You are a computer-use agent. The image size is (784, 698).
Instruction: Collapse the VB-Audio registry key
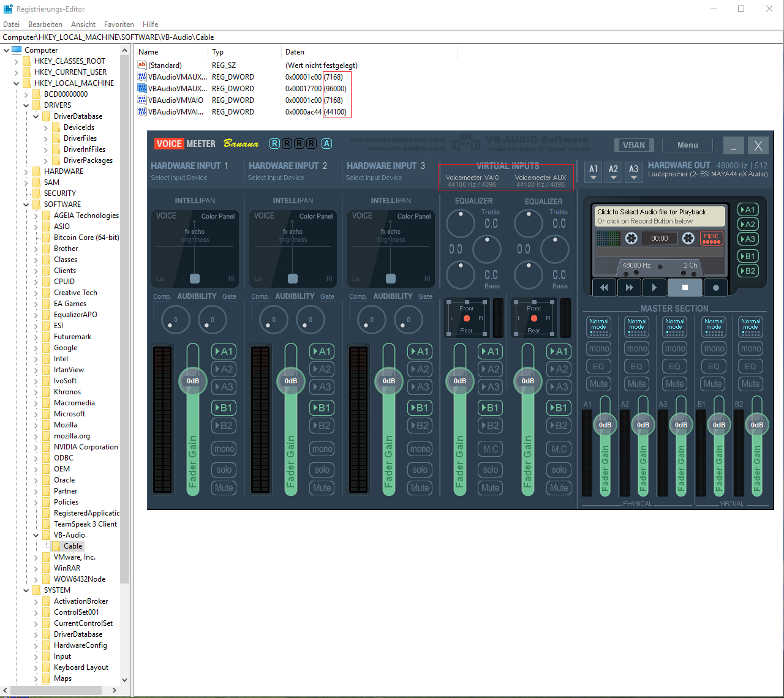click(x=36, y=535)
